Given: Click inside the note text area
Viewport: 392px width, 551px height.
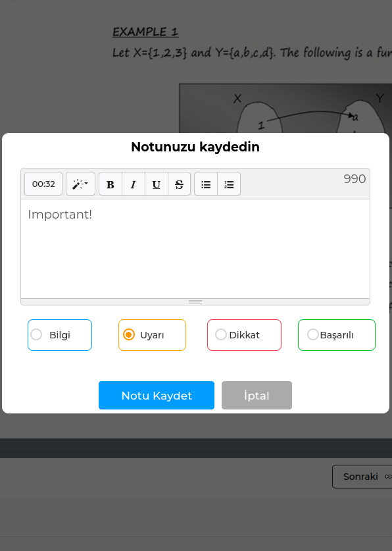Looking at the screenshot, I should 195,249.
